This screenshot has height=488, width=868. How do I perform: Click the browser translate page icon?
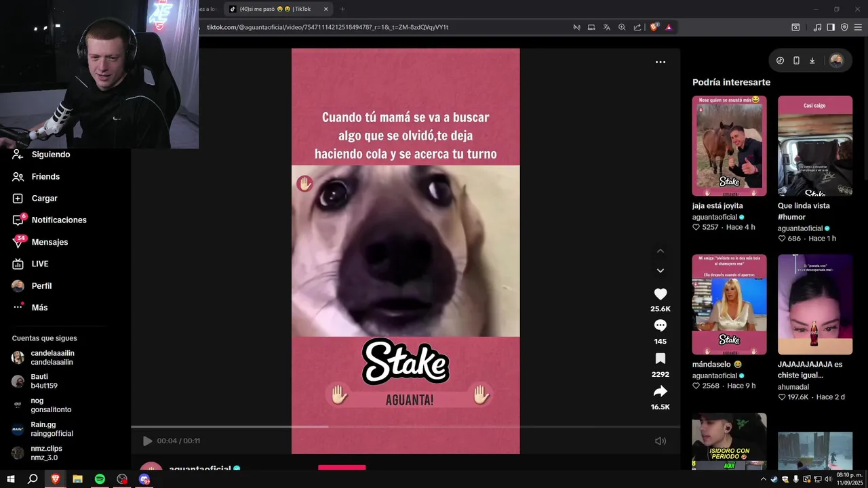coord(606,27)
